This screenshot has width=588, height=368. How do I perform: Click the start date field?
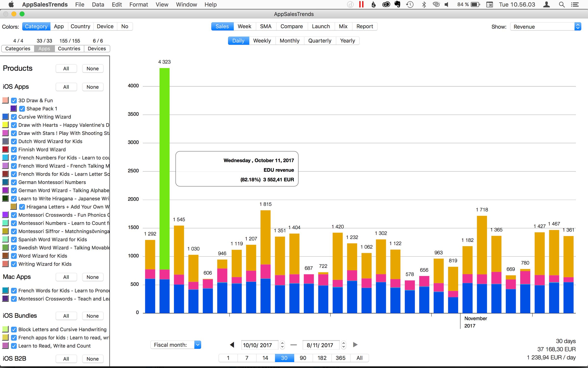(x=259, y=345)
